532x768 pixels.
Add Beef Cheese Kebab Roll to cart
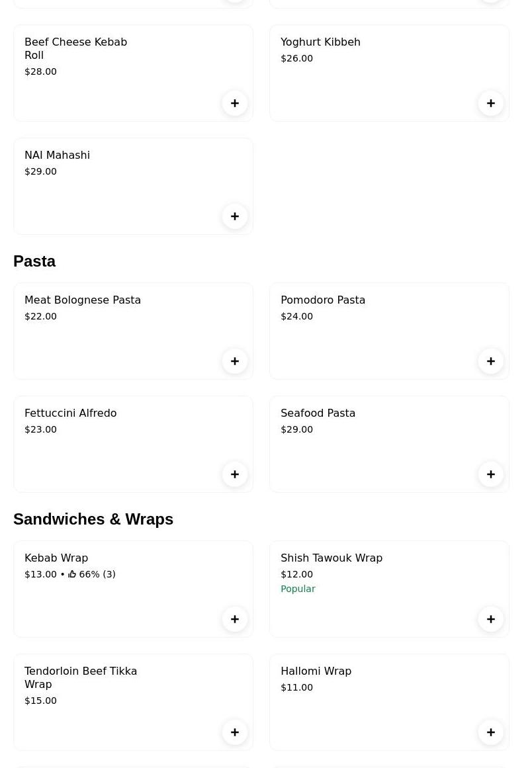[235, 103]
